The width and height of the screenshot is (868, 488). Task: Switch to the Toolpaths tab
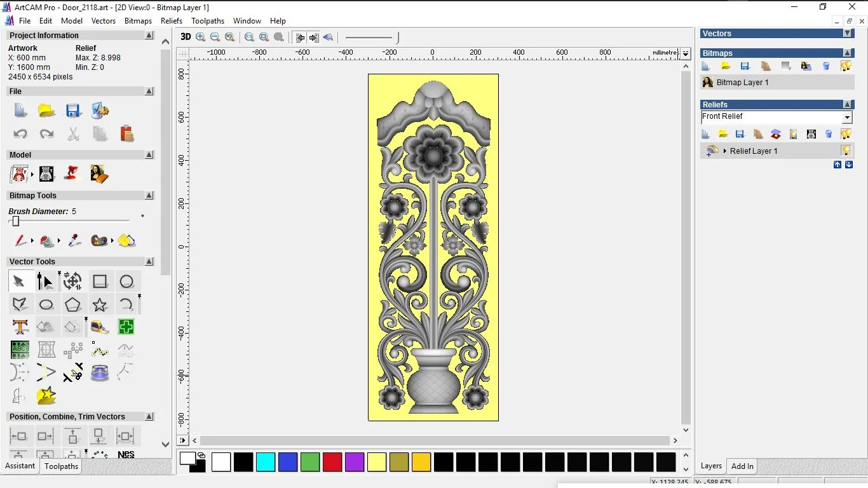coord(61,466)
